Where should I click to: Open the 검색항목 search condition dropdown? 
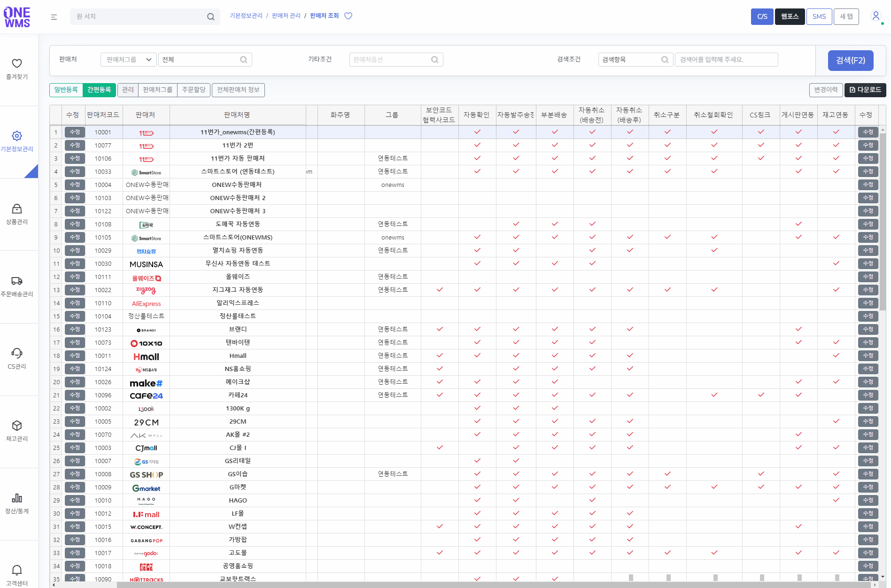point(635,60)
